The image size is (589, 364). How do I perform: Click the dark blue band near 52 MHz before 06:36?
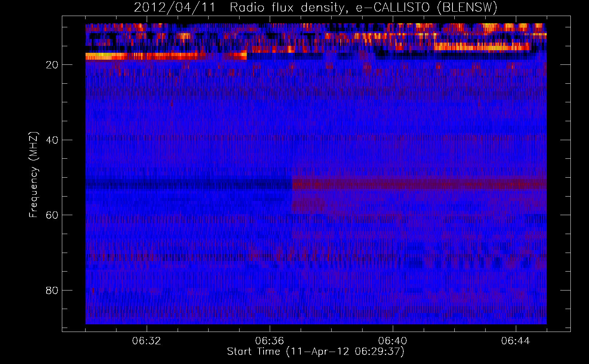click(189, 184)
